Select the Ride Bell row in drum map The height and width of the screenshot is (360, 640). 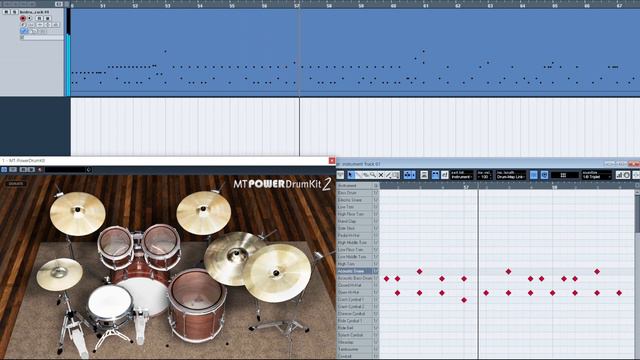tap(355, 328)
